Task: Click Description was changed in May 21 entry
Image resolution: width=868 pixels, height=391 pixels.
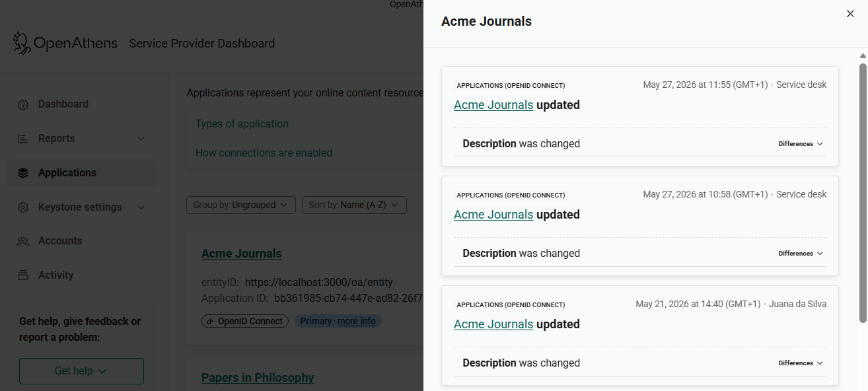Action: 521,363
